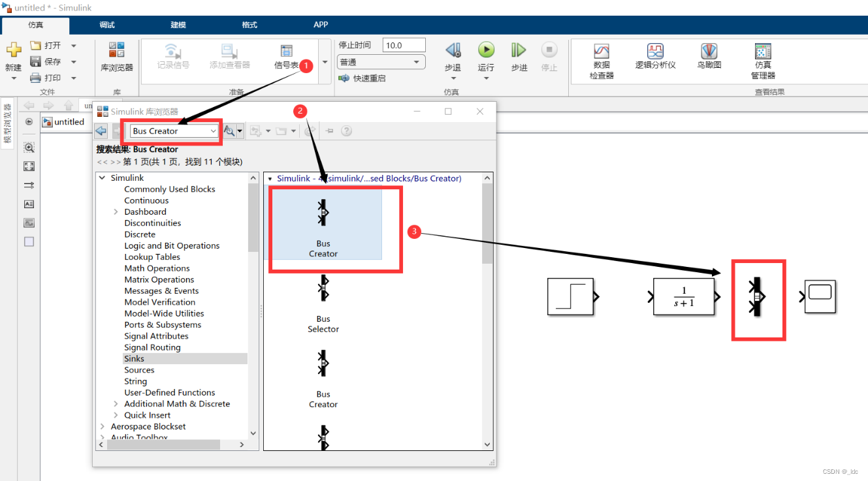Expand the Quick Insert node
Image resolution: width=868 pixels, height=481 pixels.
(x=116, y=415)
